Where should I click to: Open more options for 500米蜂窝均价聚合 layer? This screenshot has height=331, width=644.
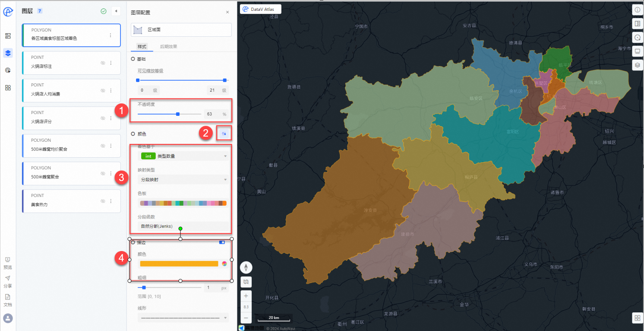pos(110,146)
